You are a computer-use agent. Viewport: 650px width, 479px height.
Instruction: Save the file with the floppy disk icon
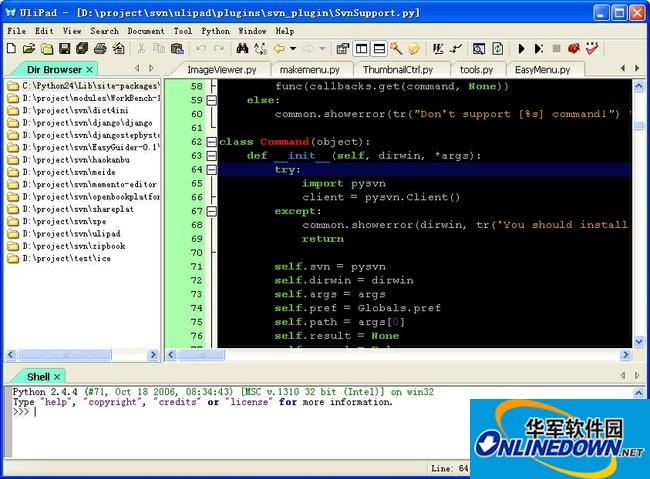(x=65, y=49)
